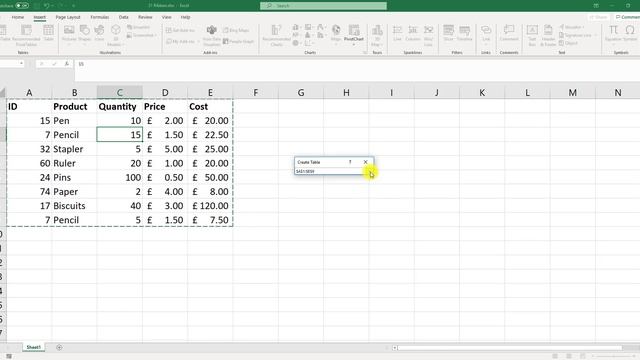640x360 pixels.
Task: Click the Undo arrow in title bar
Action: coord(47,6)
